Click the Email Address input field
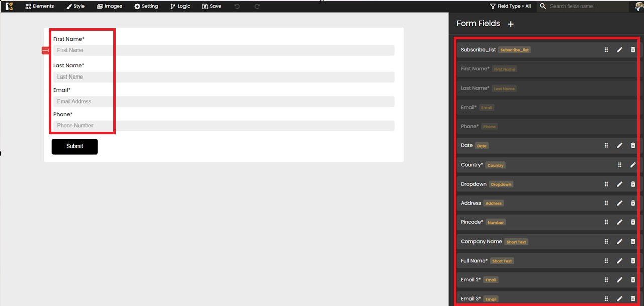The image size is (644, 306). pos(224,101)
